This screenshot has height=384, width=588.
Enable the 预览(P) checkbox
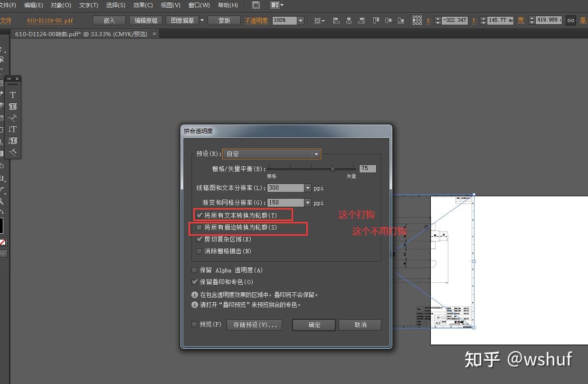pos(194,325)
